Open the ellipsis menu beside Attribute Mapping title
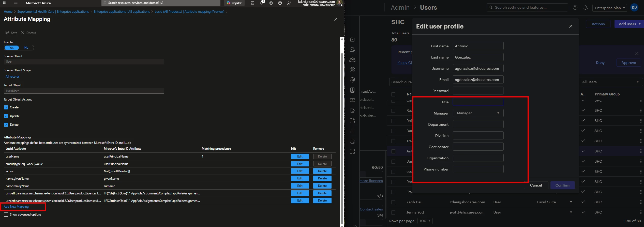Viewport: 644px width, 227px height. 57,19
